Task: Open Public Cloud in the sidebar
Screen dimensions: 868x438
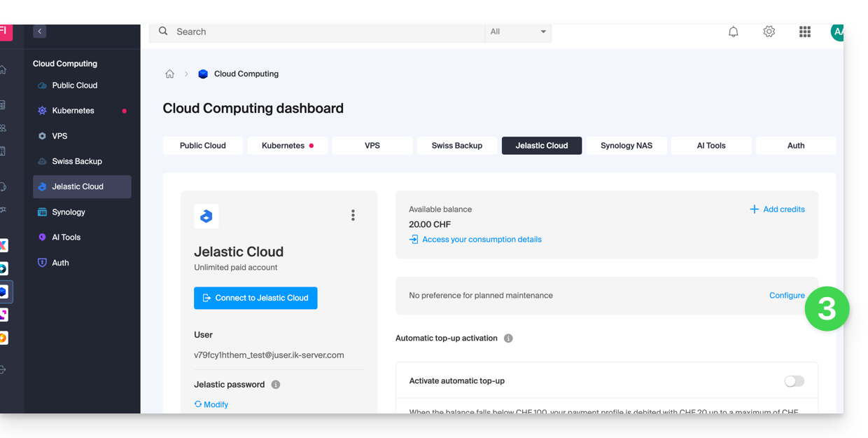Action: [82, 85]
